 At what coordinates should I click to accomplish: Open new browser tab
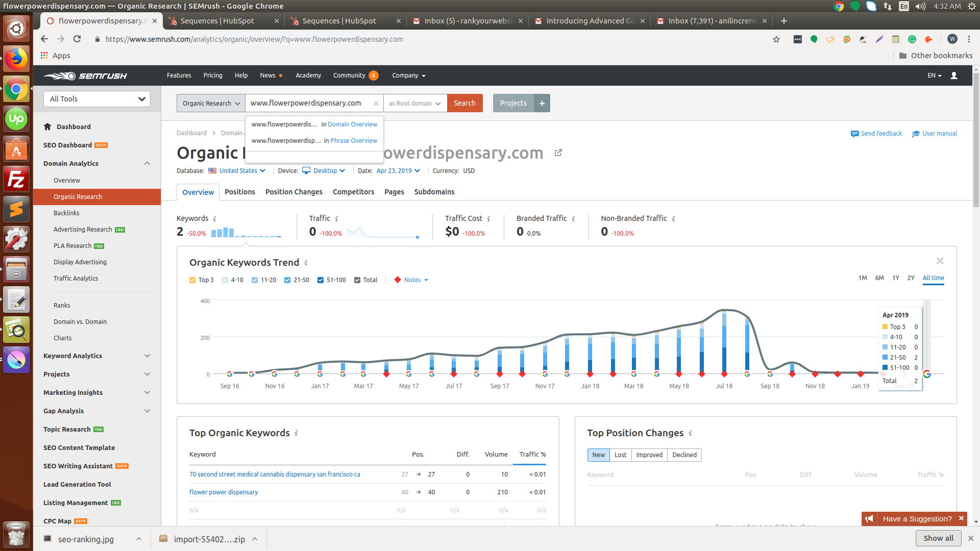point(784,21)
